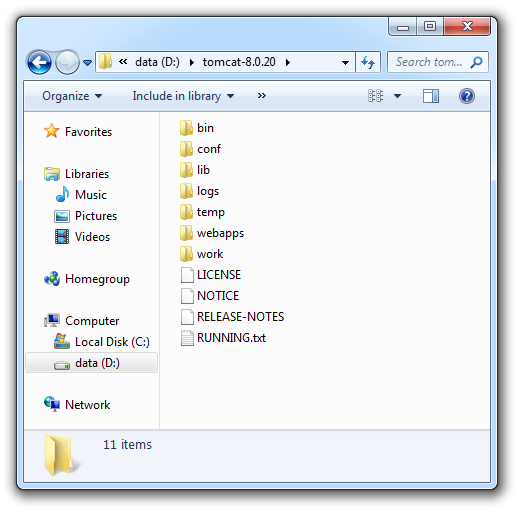Click into the Search tomcat box

pos(438,62)
